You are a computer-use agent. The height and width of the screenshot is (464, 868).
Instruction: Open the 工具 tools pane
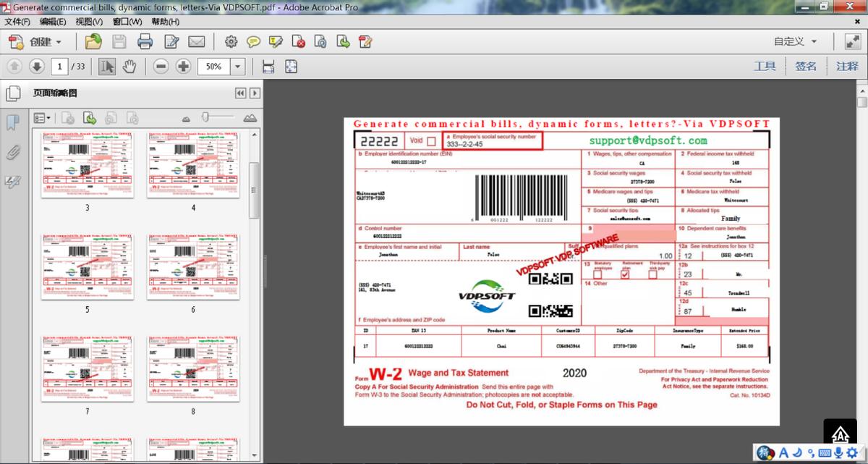tap(765, 67)
